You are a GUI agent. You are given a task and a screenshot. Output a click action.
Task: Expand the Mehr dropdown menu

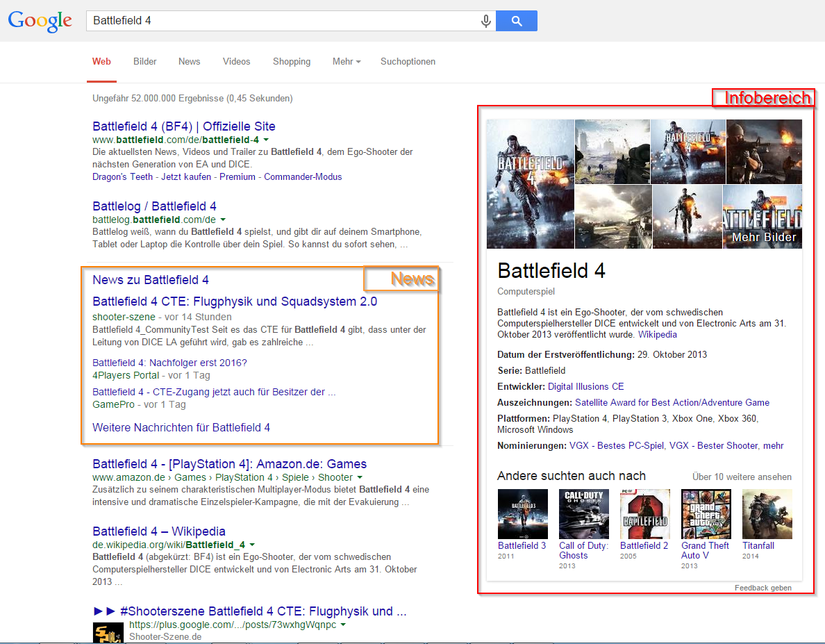coord(347,62)
